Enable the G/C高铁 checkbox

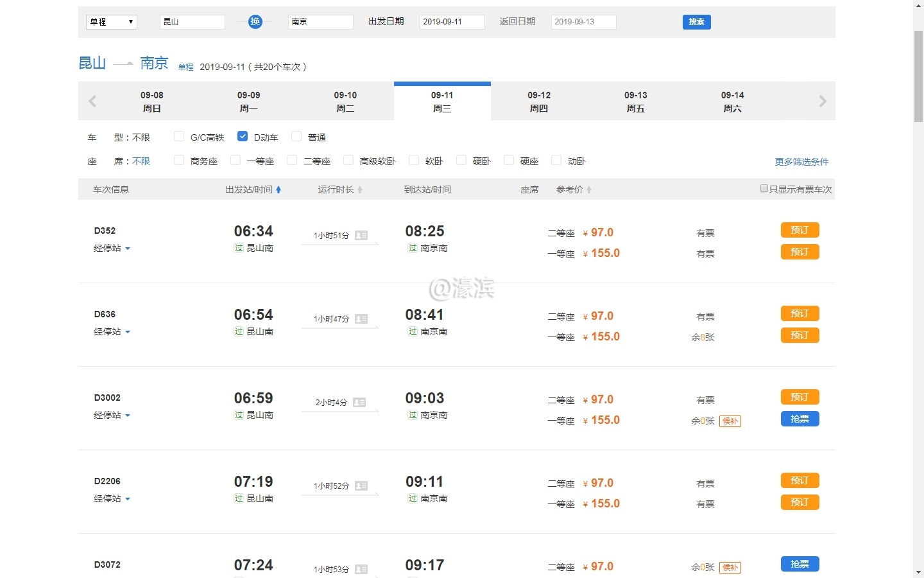pyautogui.click(x=179, y=136)
